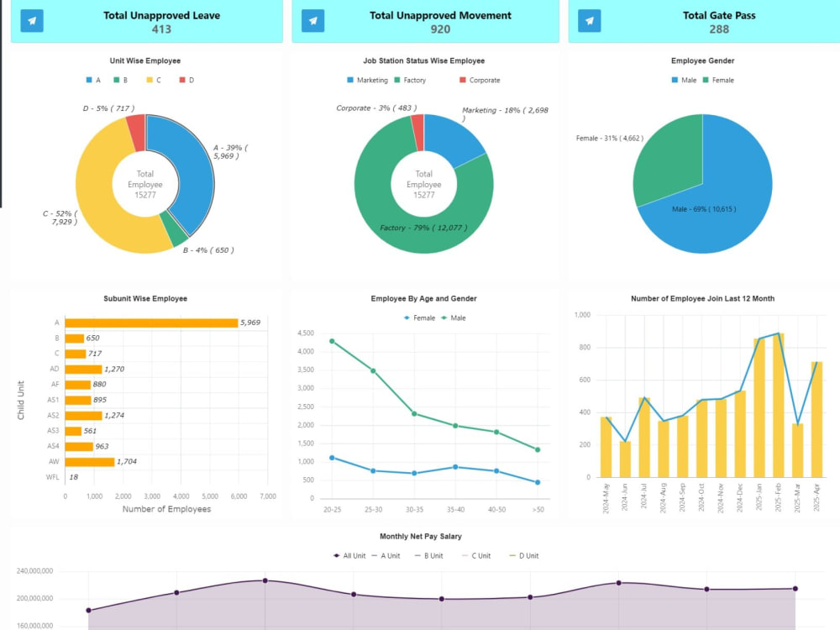This screenshot has width=840, height=630.
Task: Click the AS2 bar showing 1,274 employees
Action: (x=83, y=416)
